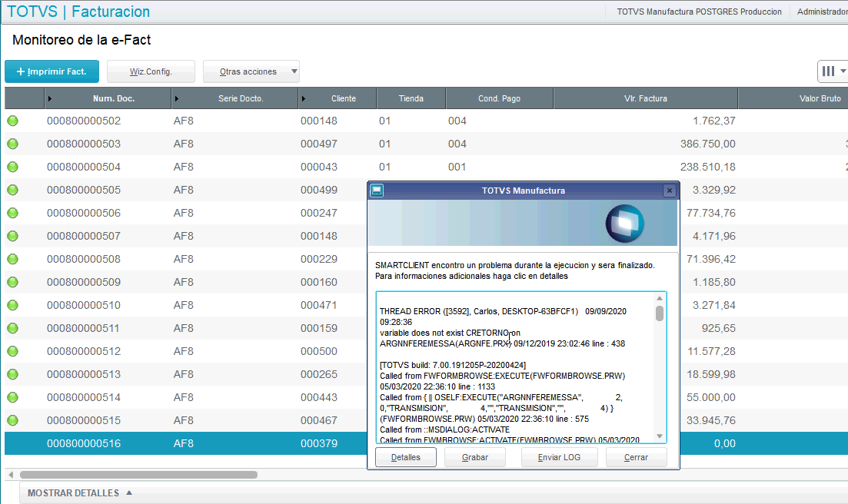Click green status icon of document 000800000503
This screenshot has width=848, height=504.
[x=12, y=144]
